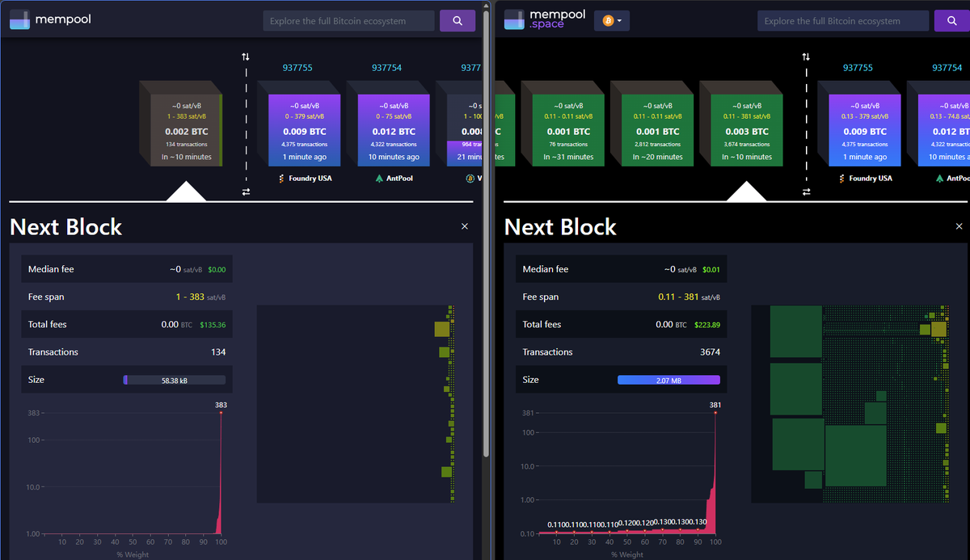The image size is (970, 560).
Task: Select the 0.009 BTC mined block in left window
Action: 304,130
